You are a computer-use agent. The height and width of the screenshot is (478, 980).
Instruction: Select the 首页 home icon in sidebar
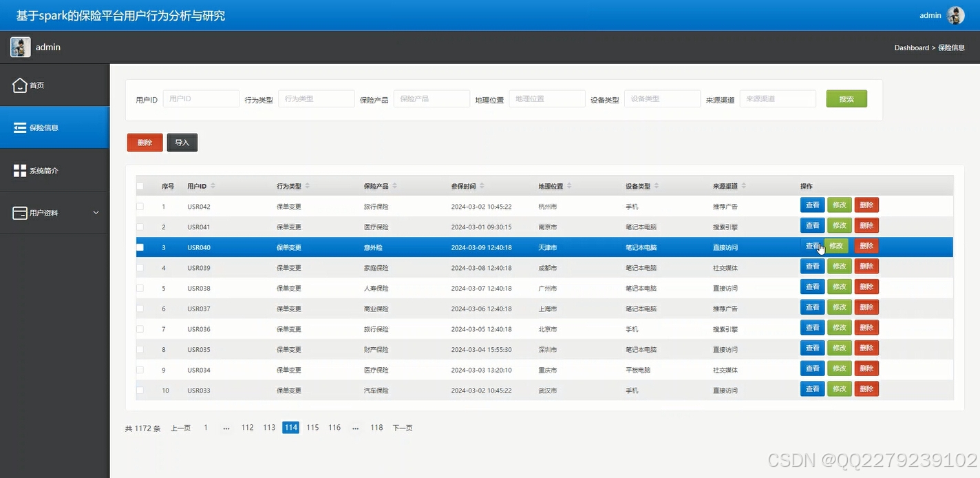click(19, 84)
